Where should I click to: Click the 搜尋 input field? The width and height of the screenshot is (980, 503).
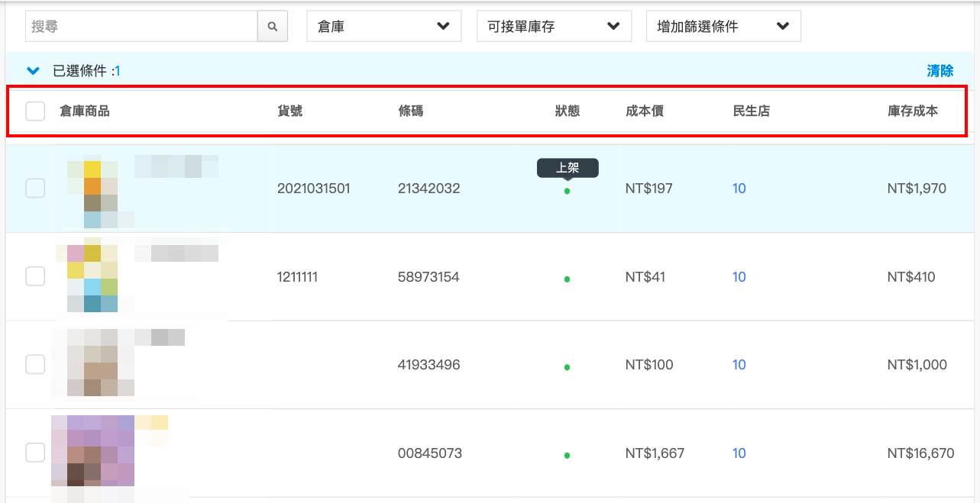point(142,27)
